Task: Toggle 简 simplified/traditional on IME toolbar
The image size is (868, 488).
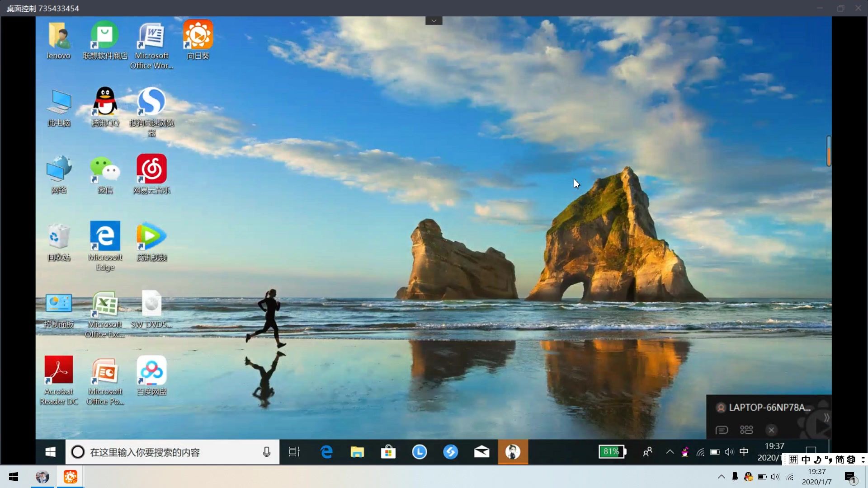Action: (840, 460)
